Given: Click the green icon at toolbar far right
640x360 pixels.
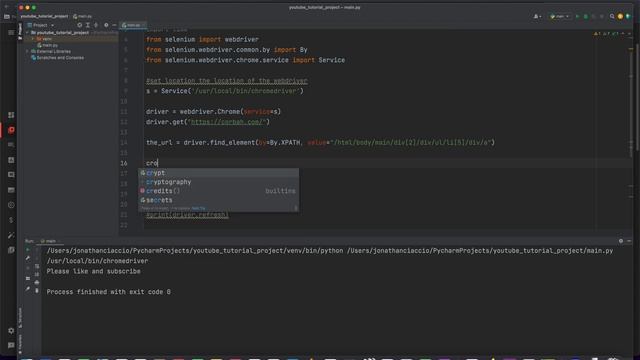Looking at the screenshot, I should coord(628,16).
